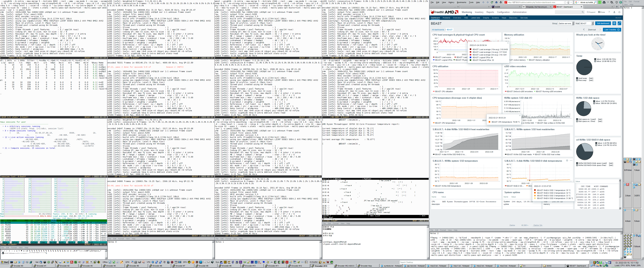
Task: Toggle Zabbix dashboard fullscreen (kiosk) mode
Action: coord(620,23)
